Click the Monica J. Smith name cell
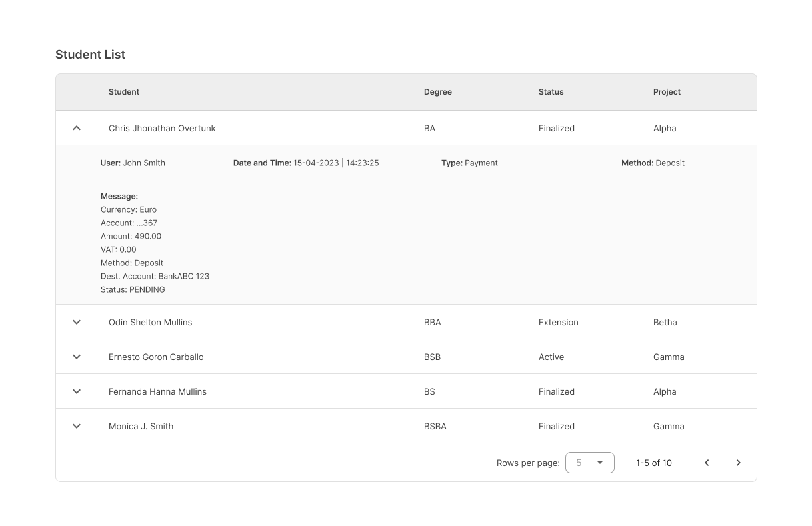Screen dimensions: 812x526 pos(141,426)
